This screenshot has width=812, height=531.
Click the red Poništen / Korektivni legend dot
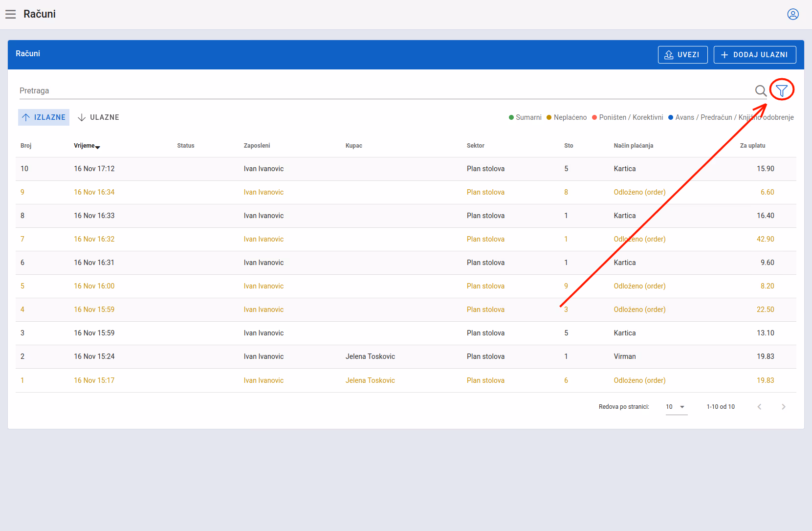coord(594,117)
